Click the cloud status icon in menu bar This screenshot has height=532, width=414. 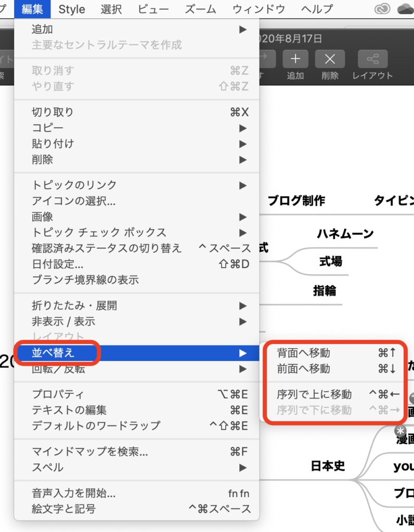[x=405, y=9]
